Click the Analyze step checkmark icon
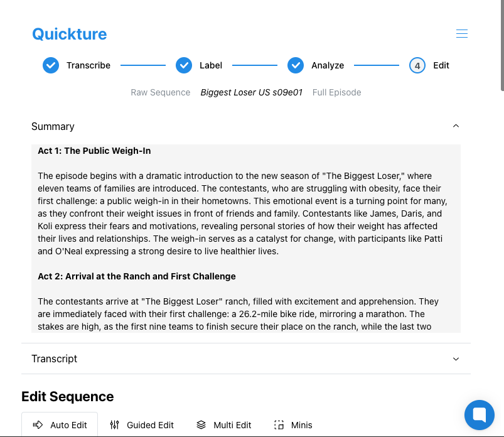Image resolution: width=504 pixels, height=437 pixels. click(x=296, y=65)
